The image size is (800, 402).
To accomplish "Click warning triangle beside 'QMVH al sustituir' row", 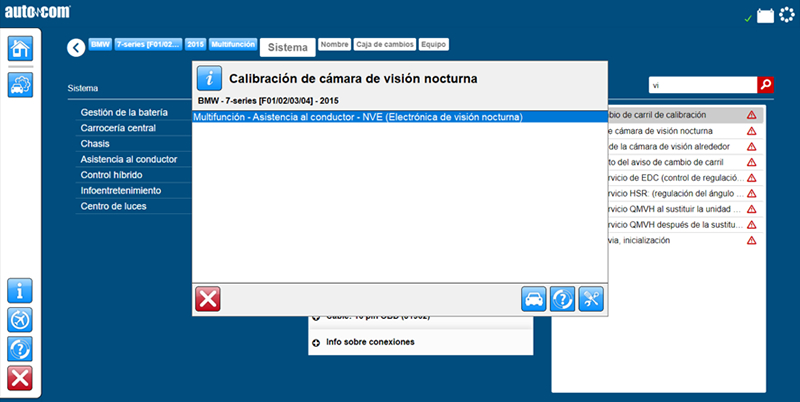I will click(x=752, y=209).
